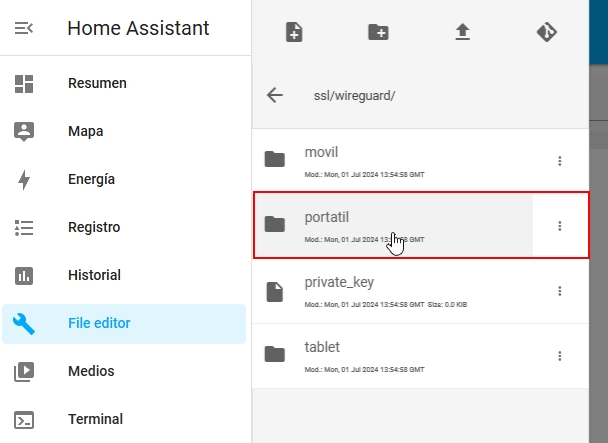
Task: Select Registro in the sidebar
Action: (x=94, y=227)
